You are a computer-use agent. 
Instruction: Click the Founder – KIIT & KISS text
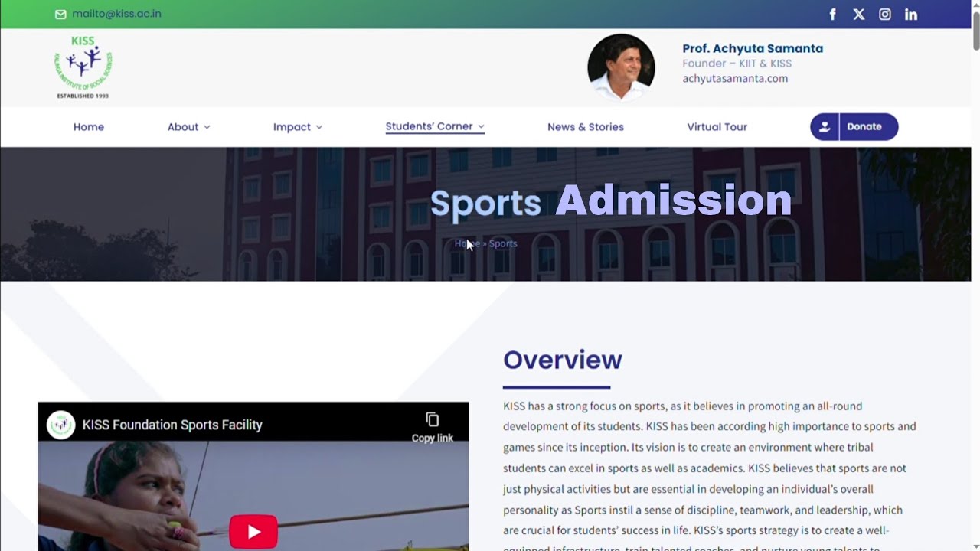point(737,64)
